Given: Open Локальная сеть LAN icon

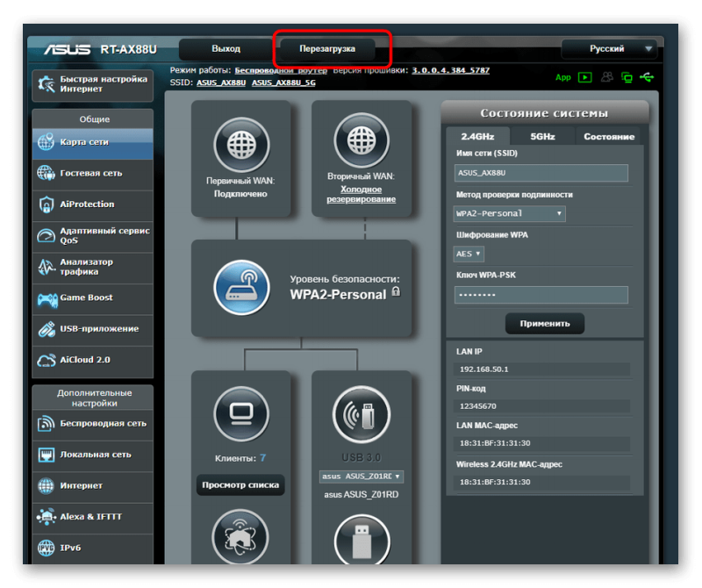Looking at the screenshot, I should [47, 455].
